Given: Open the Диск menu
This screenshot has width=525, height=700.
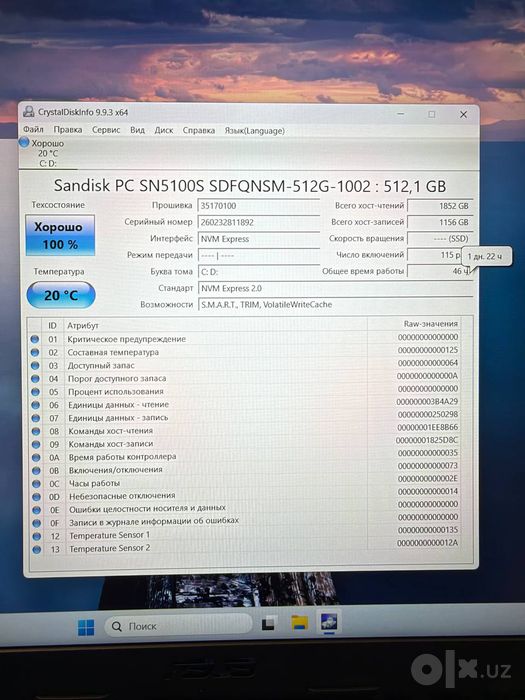Looking at the screenshot, I should [x=164, y=130].
